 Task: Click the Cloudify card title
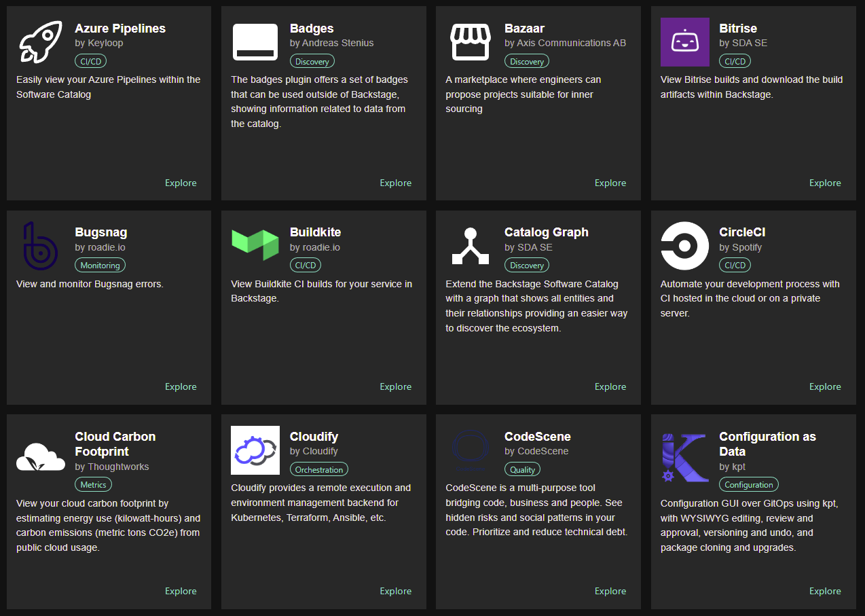(x=314, y=437)
